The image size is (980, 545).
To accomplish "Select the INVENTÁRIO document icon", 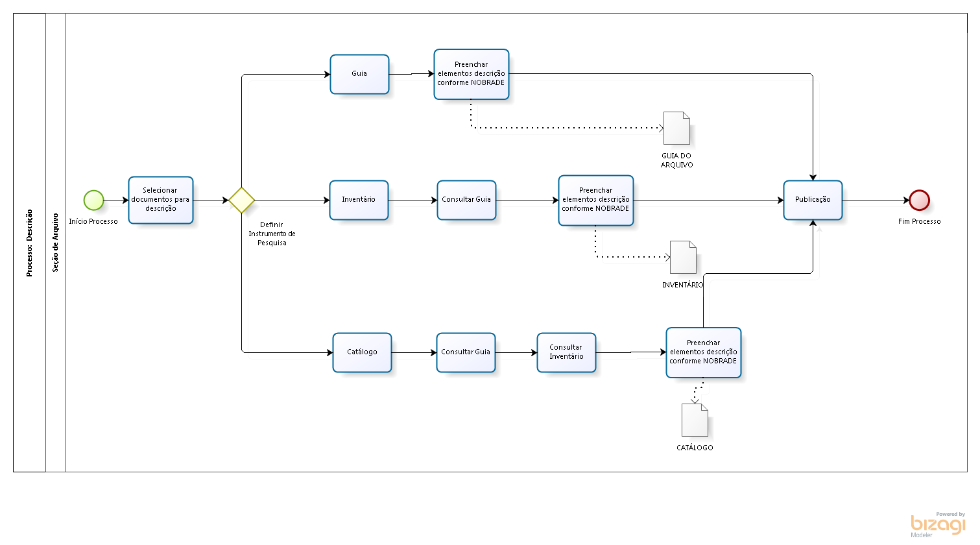I will click(x=683, y=258).
